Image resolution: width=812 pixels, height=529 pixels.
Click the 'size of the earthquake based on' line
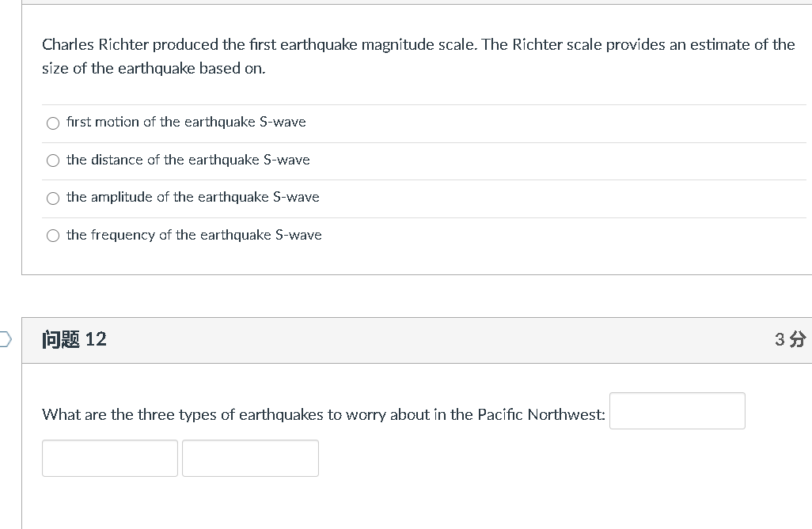[x=154, y=68]
